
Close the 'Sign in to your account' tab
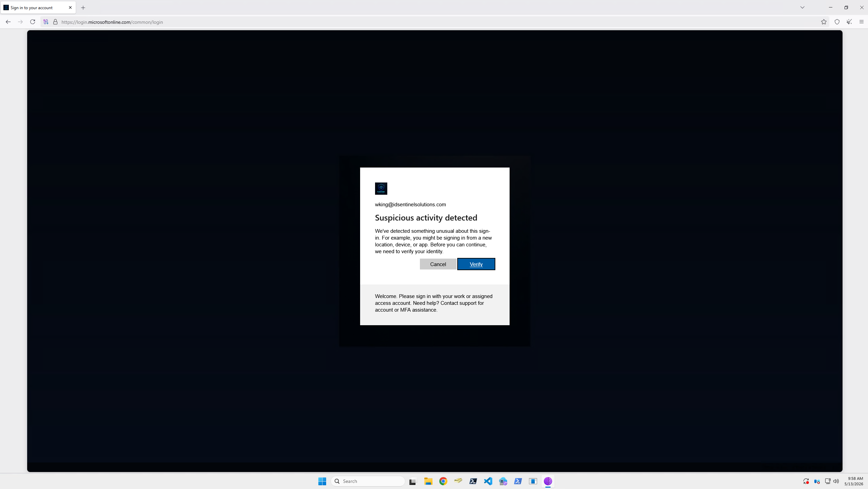pyautogui.click(x=70, y=7)
